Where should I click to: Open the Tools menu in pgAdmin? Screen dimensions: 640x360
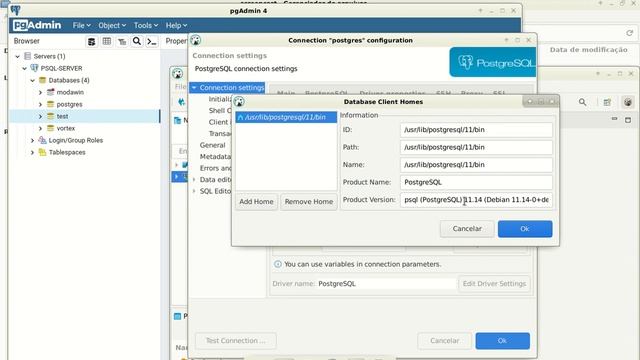pyautogui.click(x=146, y=25)
